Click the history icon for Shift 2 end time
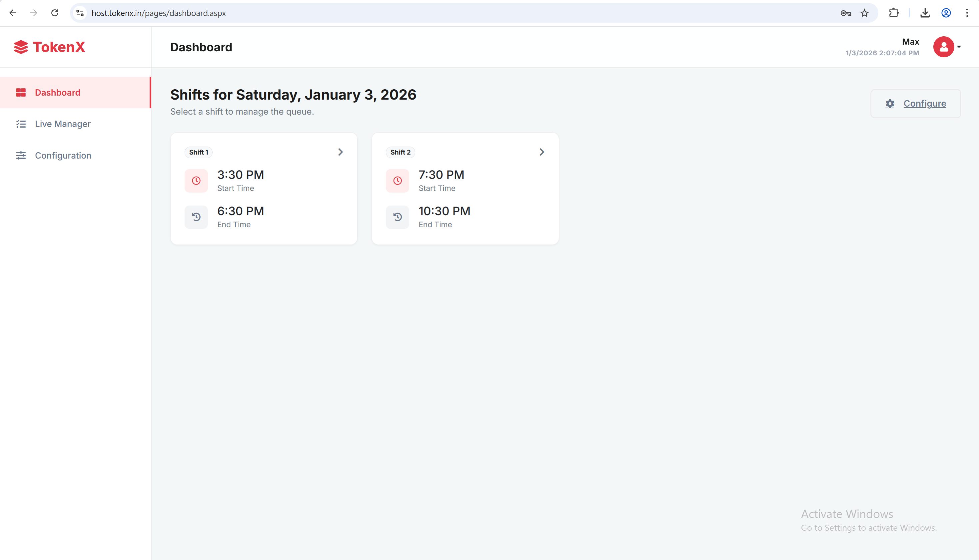The width and height of the screenshot is (979, 560). point(398,217)
